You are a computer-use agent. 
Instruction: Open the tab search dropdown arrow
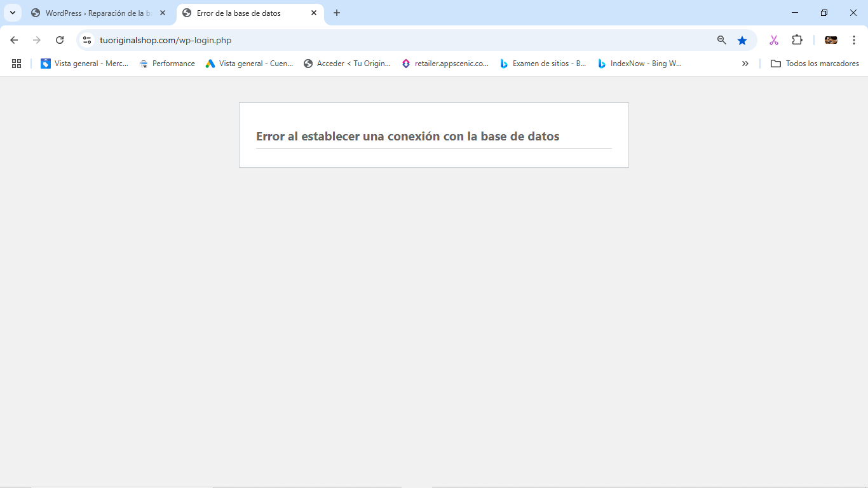(x=12, y=13)
